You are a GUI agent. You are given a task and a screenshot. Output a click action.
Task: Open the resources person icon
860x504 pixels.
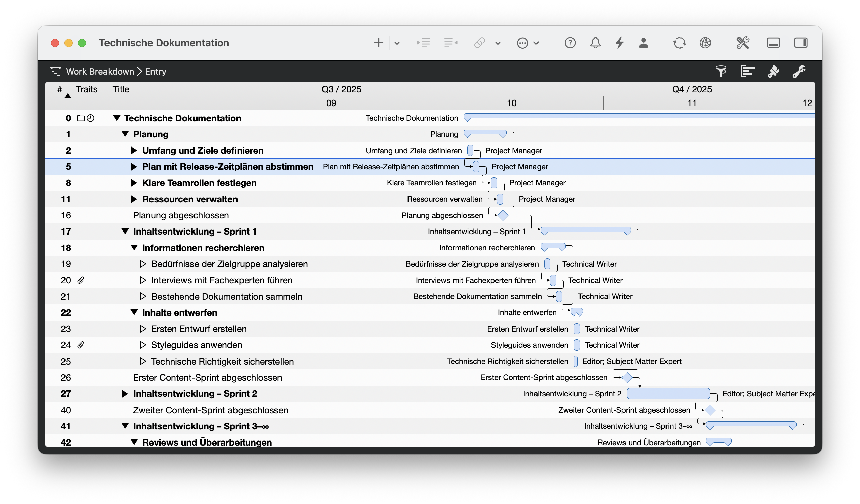[x=643, y=43]
